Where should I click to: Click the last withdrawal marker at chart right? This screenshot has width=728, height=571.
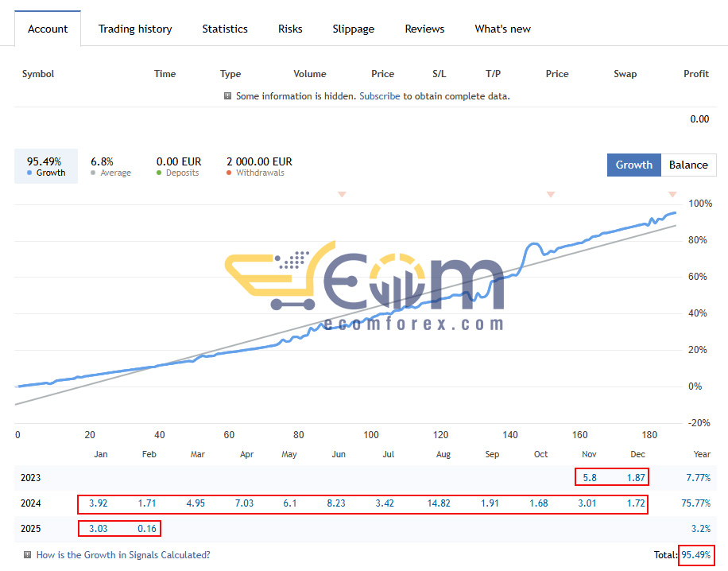tap(672, 194)
